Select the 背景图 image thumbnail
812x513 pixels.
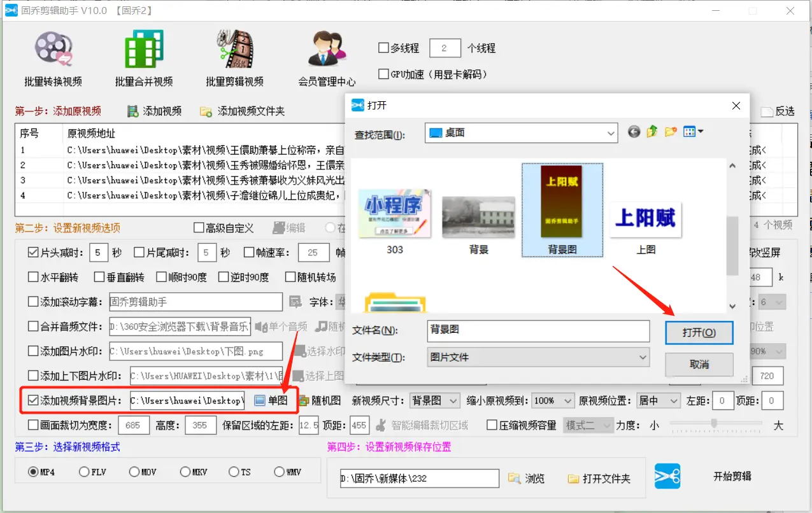[562, 210]
